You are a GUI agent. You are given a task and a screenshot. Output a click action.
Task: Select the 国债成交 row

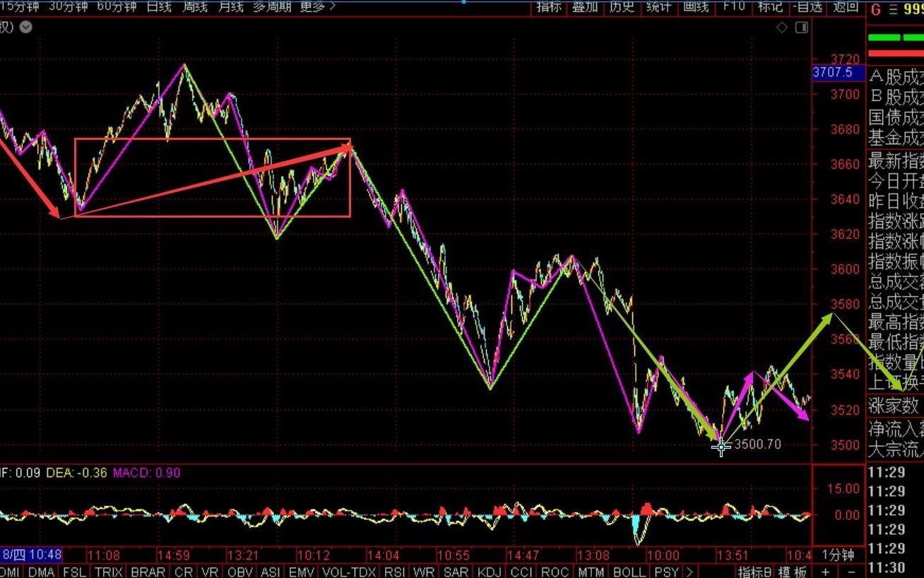(x=895, y=117)
